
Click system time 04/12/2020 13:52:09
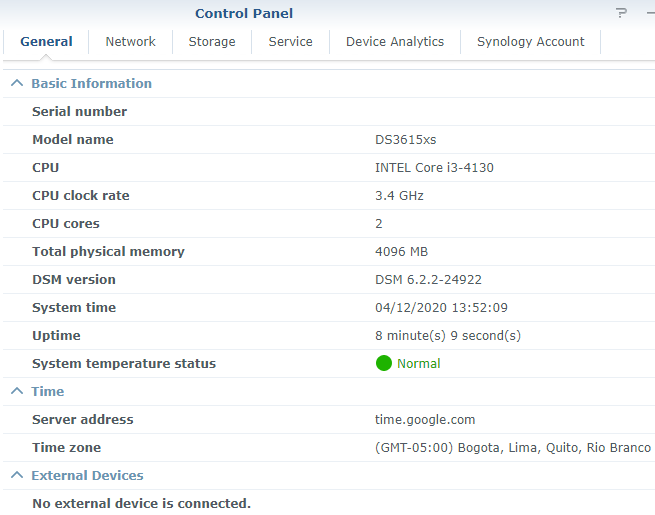click(441, 307)
